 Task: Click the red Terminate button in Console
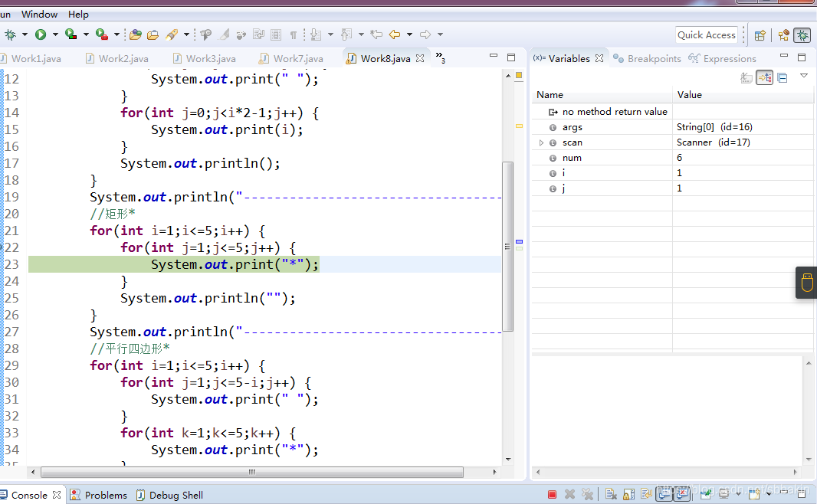pos(553,494)
